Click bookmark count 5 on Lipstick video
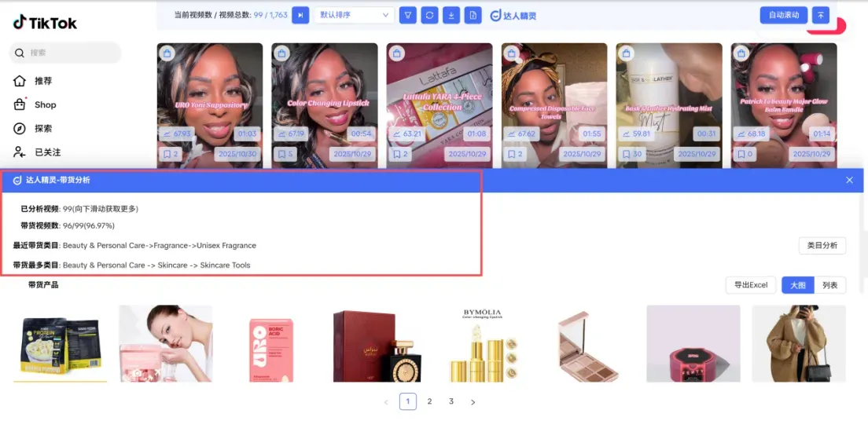This screenshot has height=421, width=868. point(286,154)
